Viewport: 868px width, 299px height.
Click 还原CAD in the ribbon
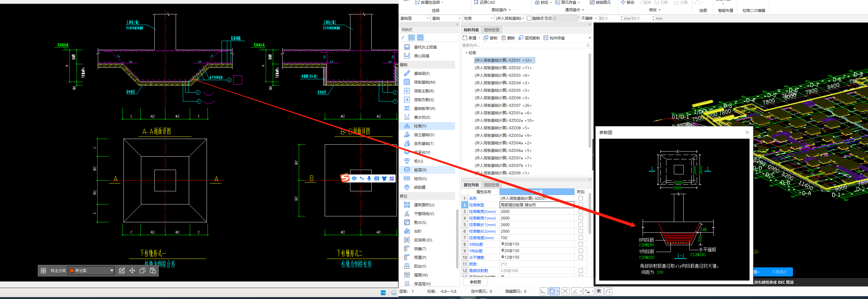click(x=484, y=3)
